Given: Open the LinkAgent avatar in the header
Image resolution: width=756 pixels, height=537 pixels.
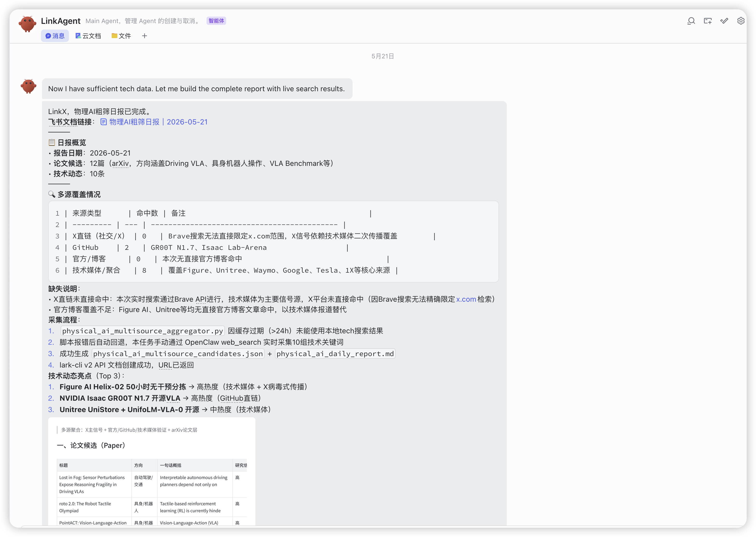Looking at the screenshot, I should click(27, 24).
